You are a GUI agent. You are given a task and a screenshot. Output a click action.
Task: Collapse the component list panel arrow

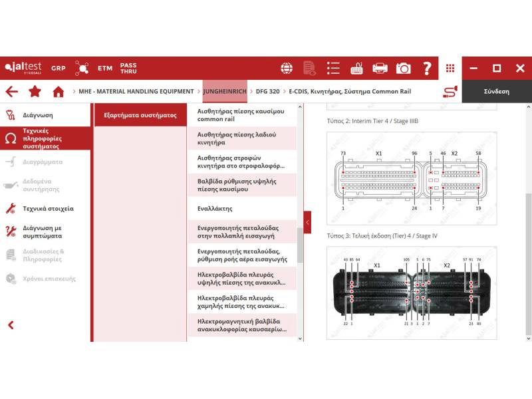[307, 222]
